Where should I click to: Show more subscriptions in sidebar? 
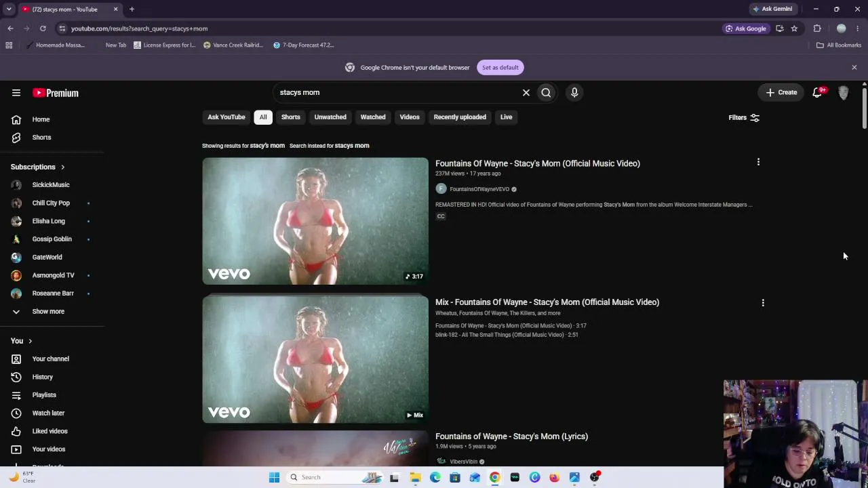click(x=48, y=311)
